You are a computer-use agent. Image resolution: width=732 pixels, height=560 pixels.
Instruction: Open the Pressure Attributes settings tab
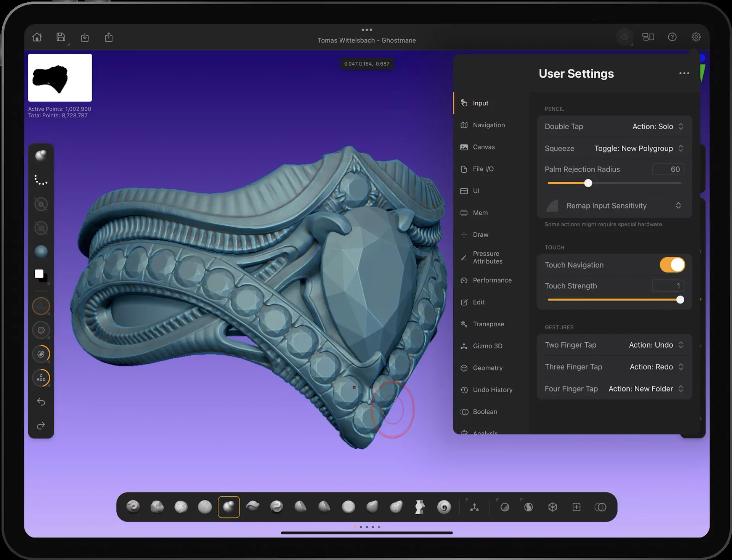pyautogui.click(x=487, y=258)
